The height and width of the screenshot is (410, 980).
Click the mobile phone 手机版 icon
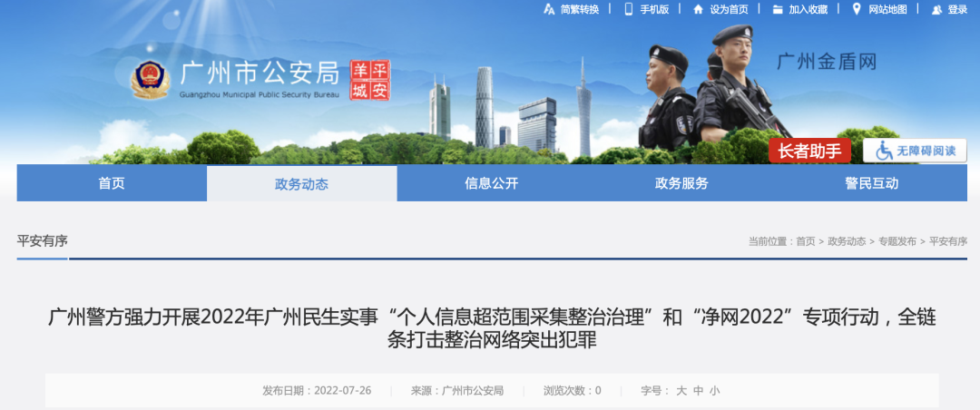coord(629,9)
